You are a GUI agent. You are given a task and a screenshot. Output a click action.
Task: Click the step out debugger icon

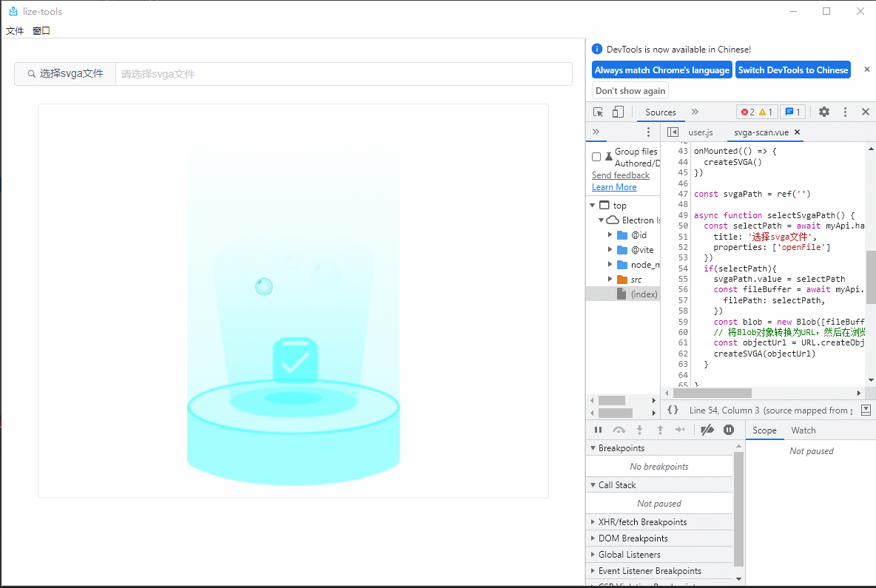pos(660,430)
